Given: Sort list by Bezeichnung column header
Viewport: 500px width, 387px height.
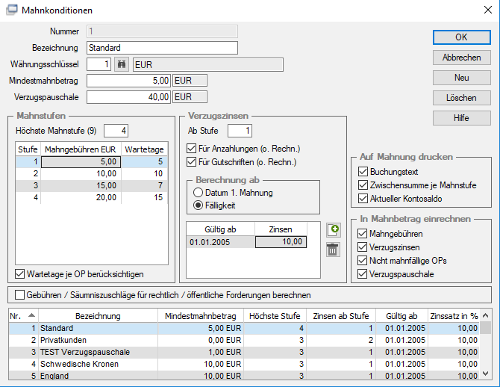Looking at the screenshot, I should pyautogui.click(x=98, y=316).
